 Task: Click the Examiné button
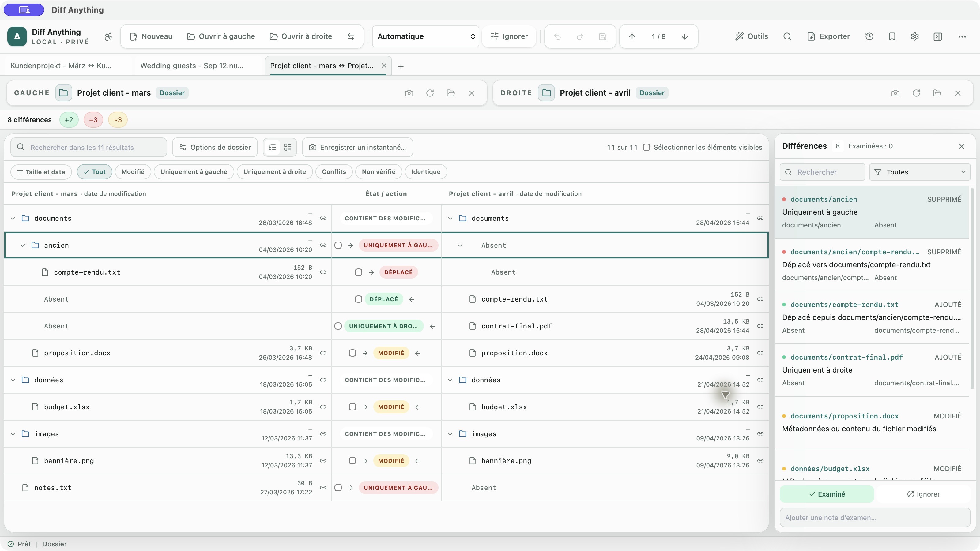point(827,494)
